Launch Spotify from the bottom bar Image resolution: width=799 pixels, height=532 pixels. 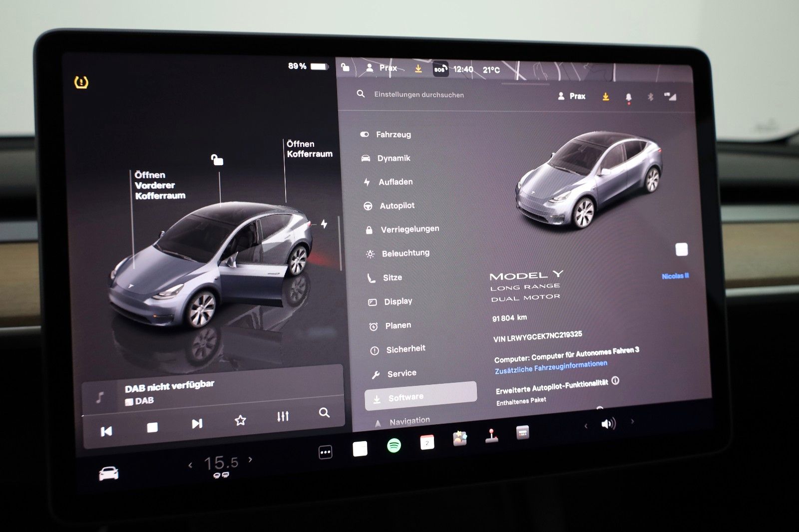394,445
